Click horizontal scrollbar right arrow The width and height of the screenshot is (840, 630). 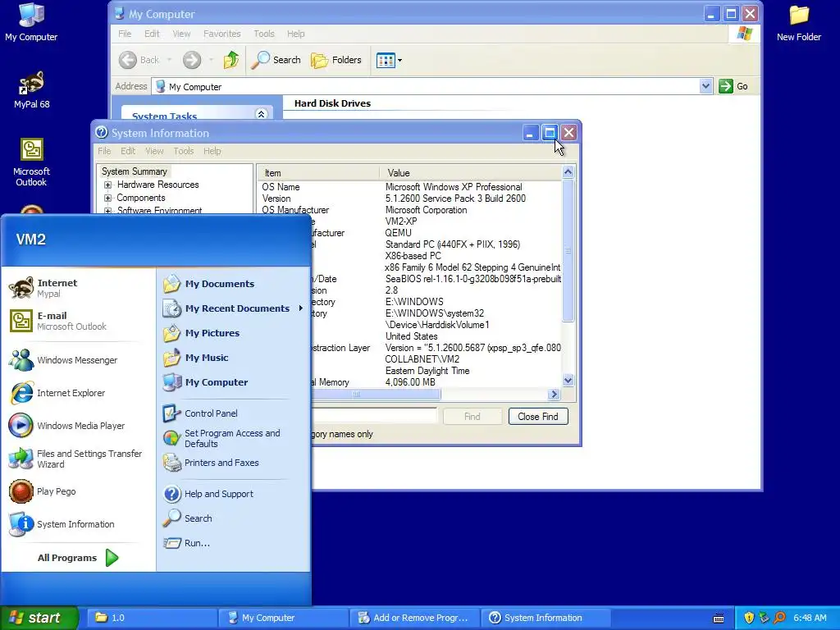[x=554, y=395]
